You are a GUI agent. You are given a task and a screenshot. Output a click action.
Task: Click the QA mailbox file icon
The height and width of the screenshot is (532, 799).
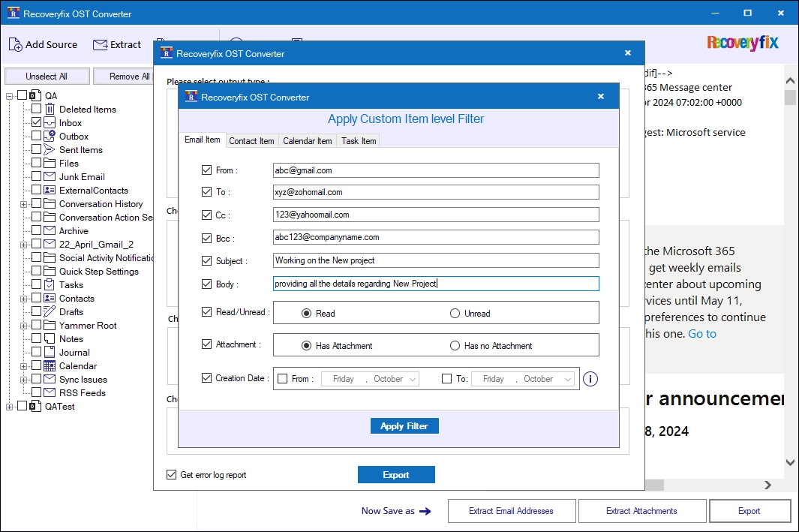point(35,95)
